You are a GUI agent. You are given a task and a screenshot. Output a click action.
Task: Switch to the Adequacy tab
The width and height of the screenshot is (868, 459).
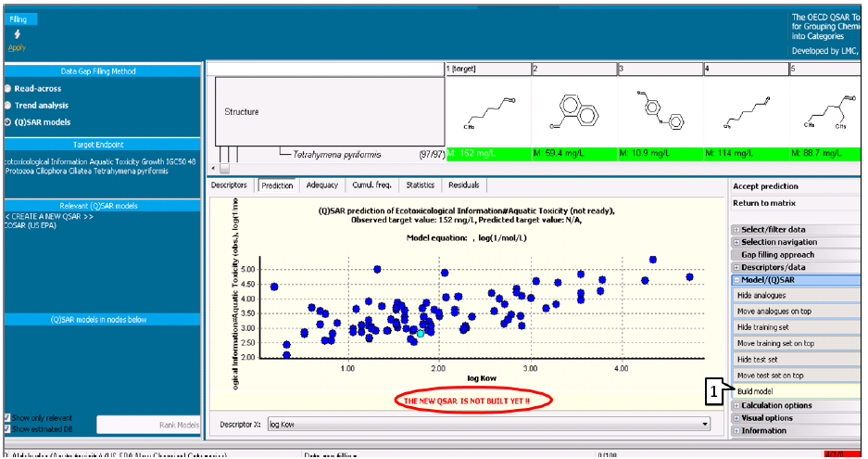(x=322, y=185)
